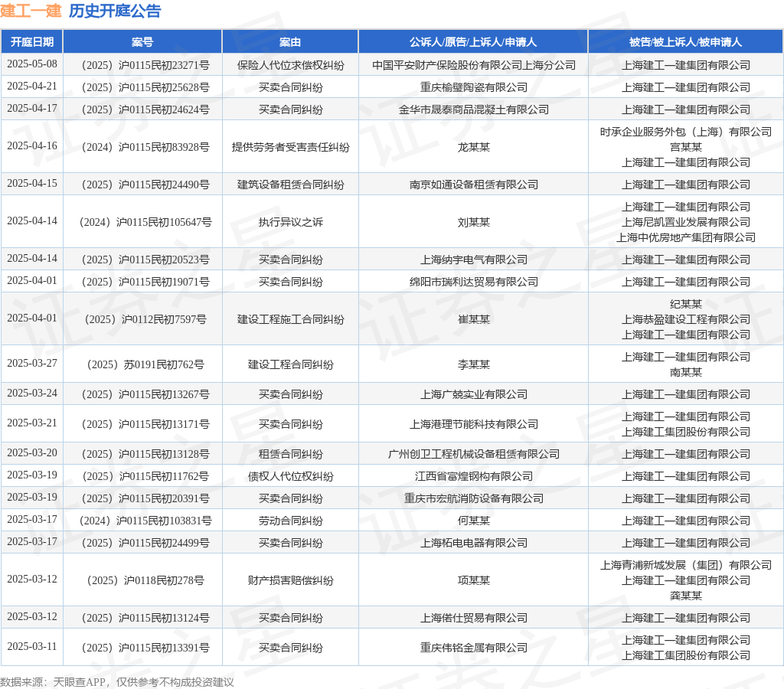The image size is (784, 689).
Task: Click plaintiff 上海纳宇电气有限公司
Action: (473, 260)
